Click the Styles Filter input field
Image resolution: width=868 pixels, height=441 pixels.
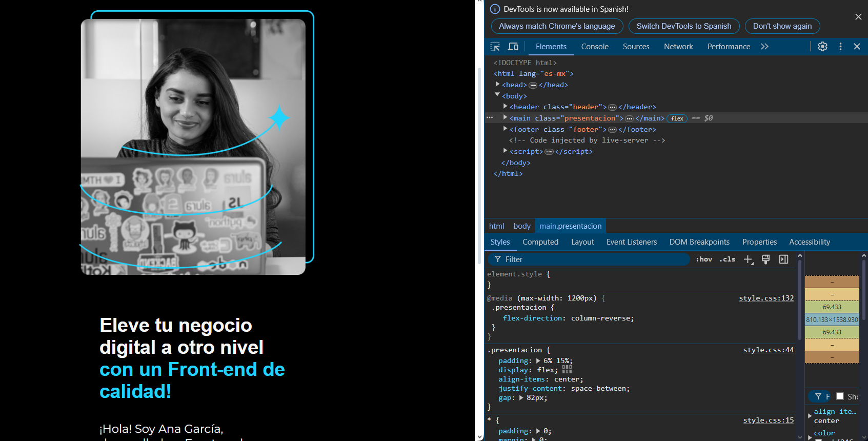point(588,259)
